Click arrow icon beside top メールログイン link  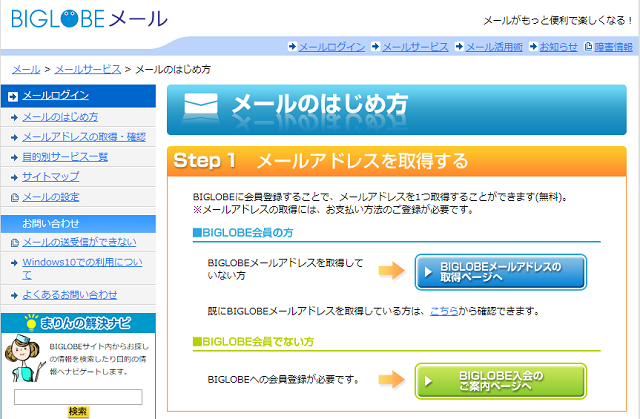tap(292, 47)
